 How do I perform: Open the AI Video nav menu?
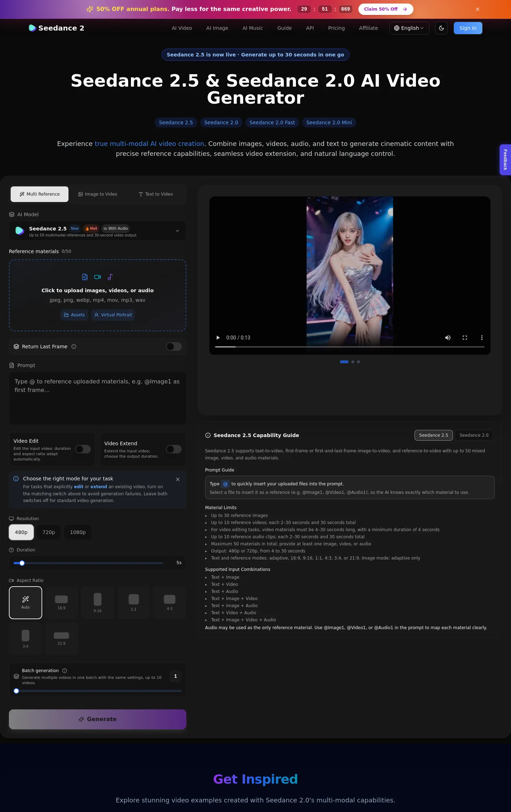(x=182, y=28)
